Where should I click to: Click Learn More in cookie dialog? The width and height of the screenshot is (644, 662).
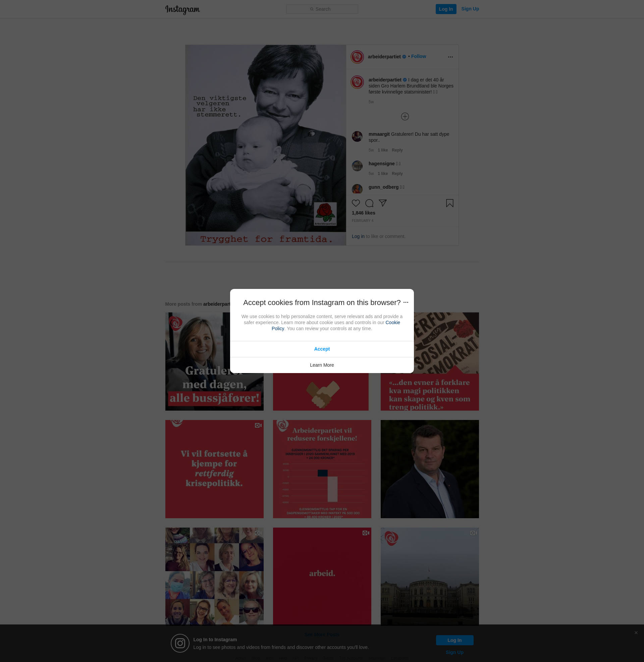click(322, 365)
